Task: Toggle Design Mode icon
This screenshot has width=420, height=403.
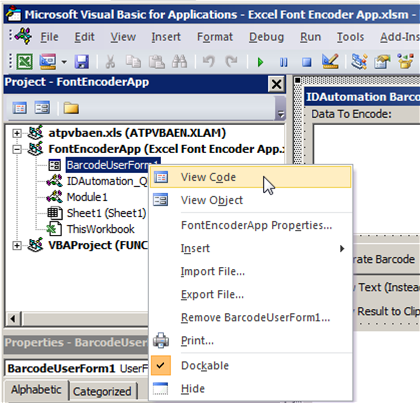Action: (x=330, y=61)
